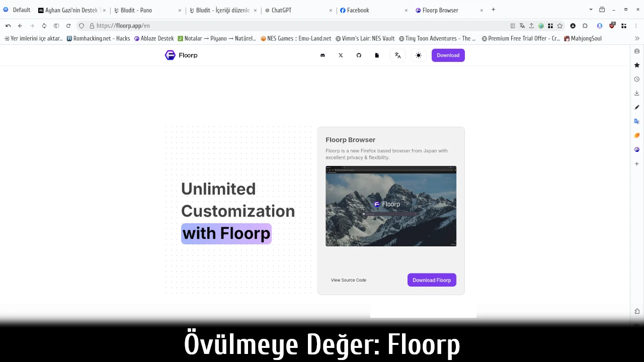Close the Bludit - Pano tab

pos(180,10)
